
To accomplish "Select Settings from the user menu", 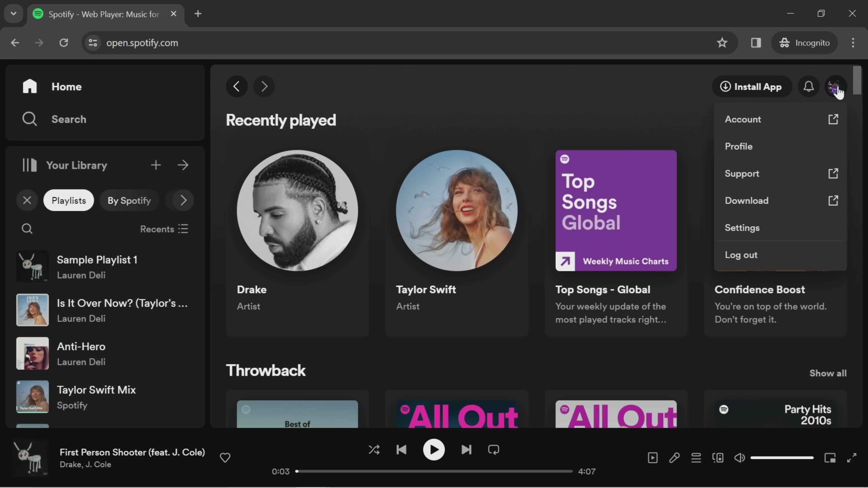I will click(742, 228).
